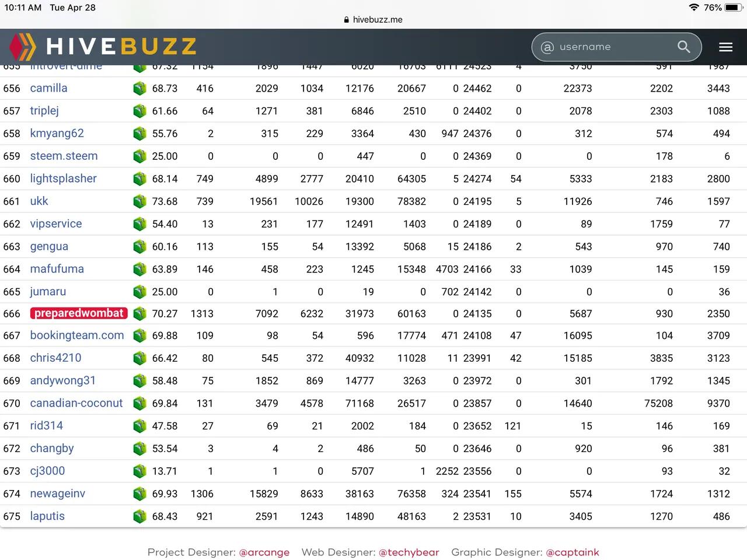The image size is (747, 560).
Task: Click the hivebuzz.me address bar
Action: (x=373, y=19)
